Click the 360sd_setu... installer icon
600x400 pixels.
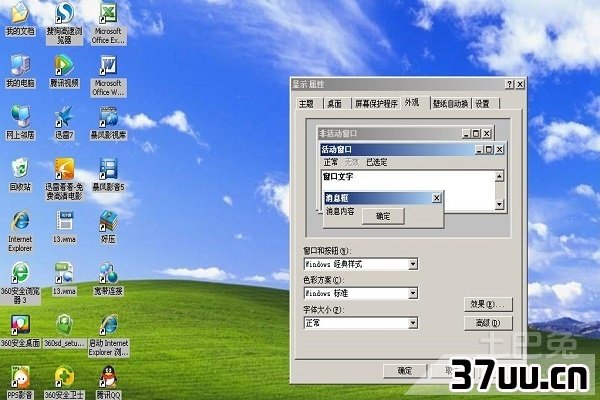[64, 331]
